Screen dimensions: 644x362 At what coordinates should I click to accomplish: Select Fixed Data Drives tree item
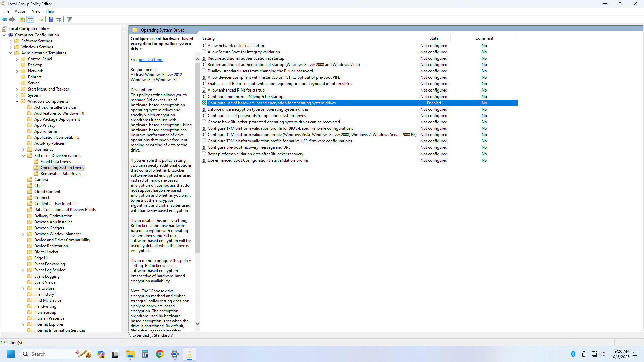coord(55,161)
